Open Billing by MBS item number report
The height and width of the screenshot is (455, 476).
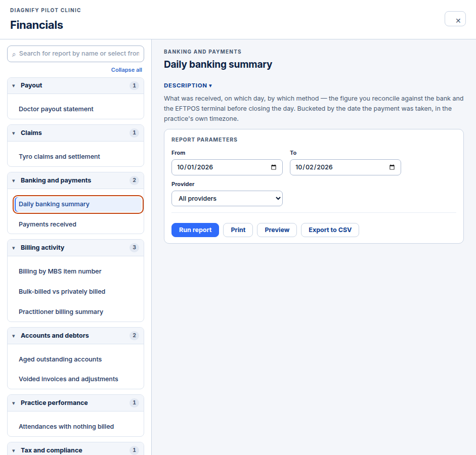[x=78, y=271]
